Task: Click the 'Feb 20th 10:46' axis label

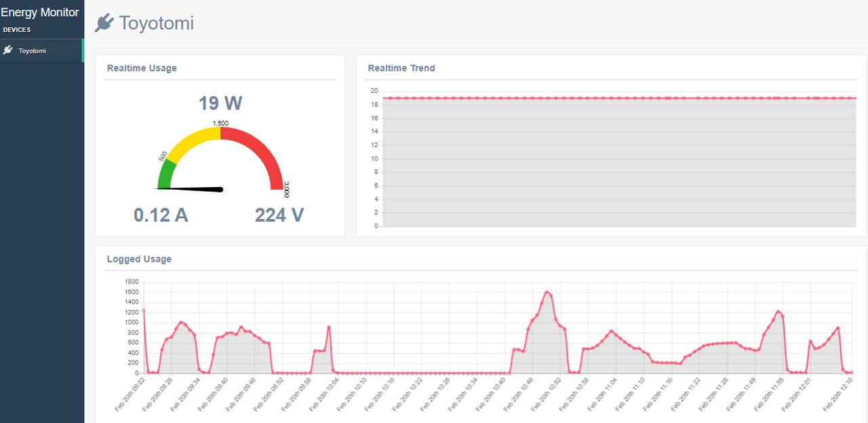Action: 519,395
